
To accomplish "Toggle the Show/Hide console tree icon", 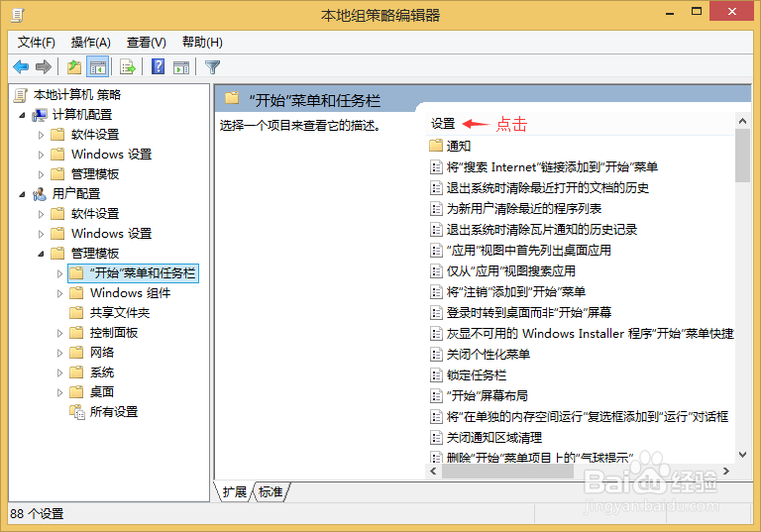I will 97,66.
